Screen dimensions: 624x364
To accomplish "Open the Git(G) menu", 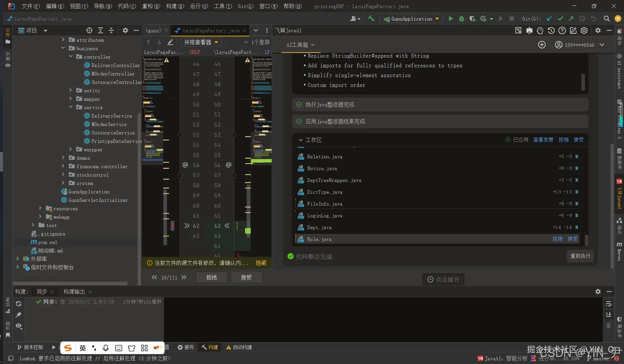I will pyautogui.click(x=246, y=6).
